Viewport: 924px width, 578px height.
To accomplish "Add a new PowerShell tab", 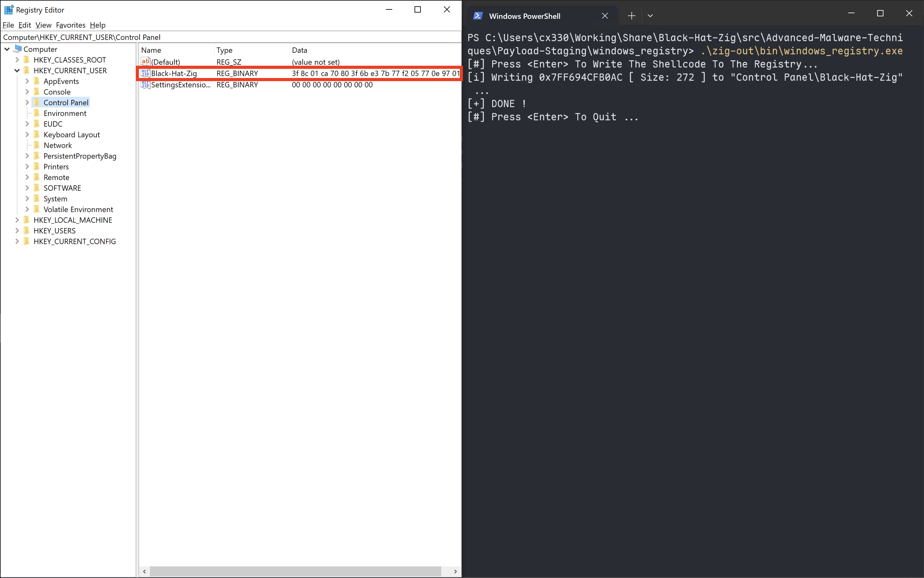I will 631,16.
